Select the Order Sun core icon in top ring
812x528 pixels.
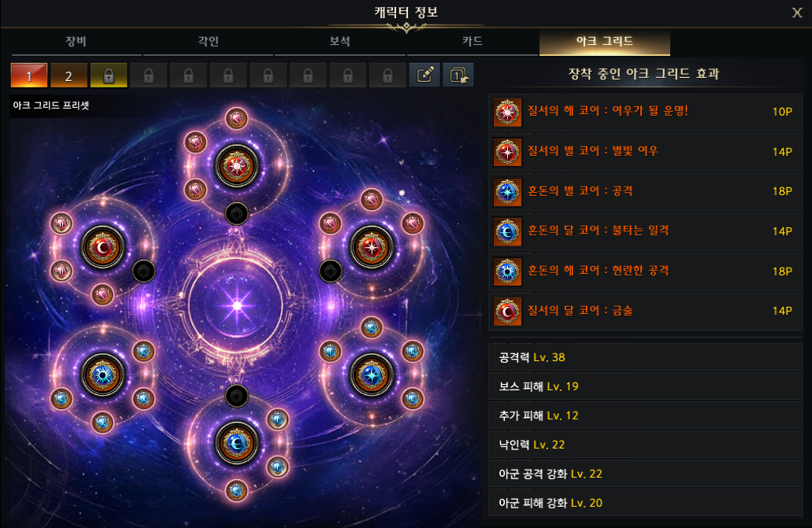click(x=236, y=166)
